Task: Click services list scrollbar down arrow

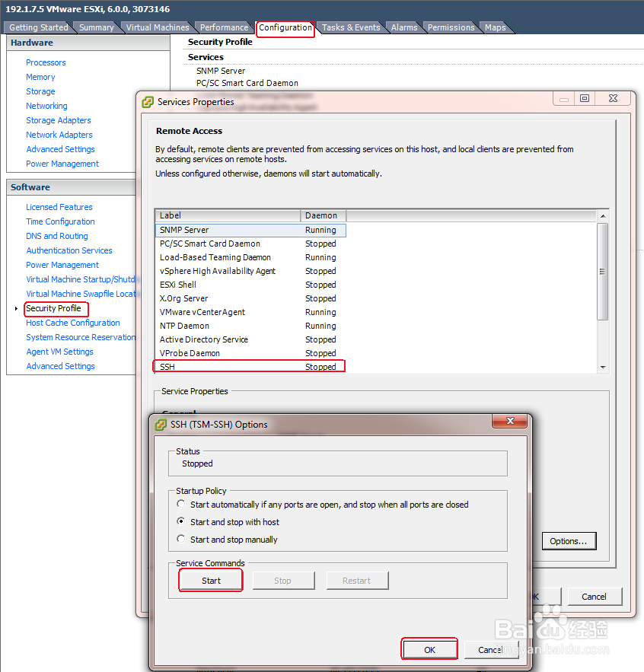Action: [x=603, y=368]
